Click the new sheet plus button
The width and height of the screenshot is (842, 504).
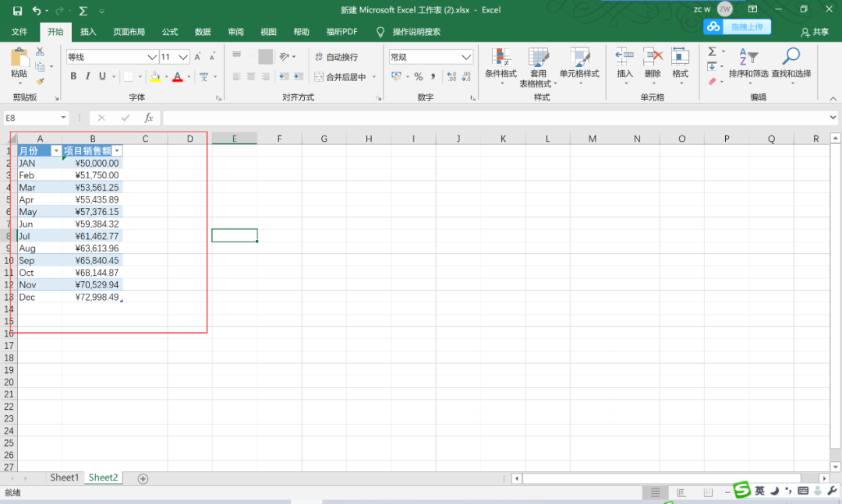[x=143, y=478]
